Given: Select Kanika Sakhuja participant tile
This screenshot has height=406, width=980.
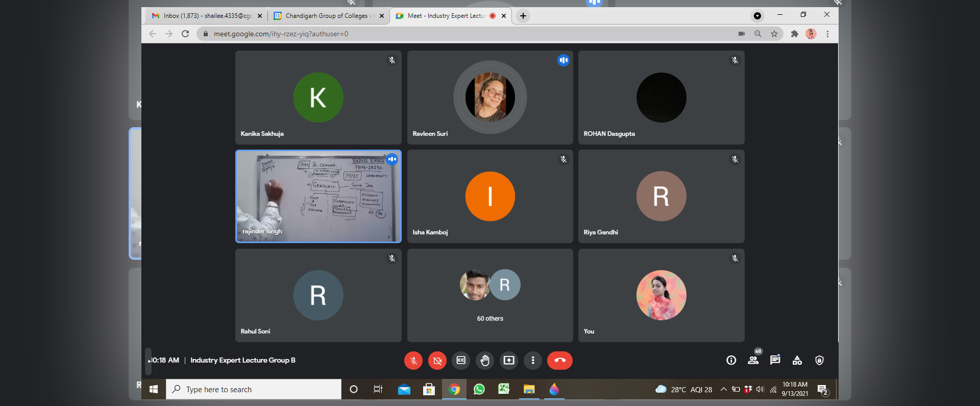Looking at the screenshot, I should [x=318, y=97].
